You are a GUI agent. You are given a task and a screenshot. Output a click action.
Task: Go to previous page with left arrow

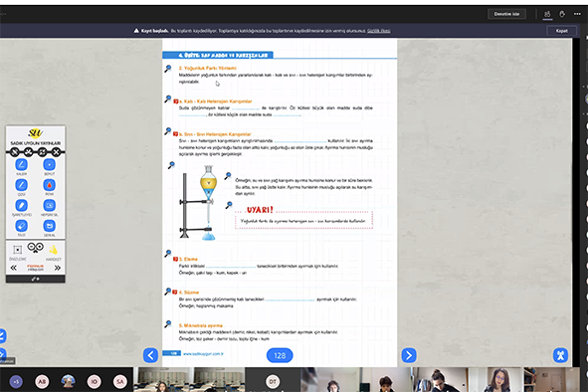[x=151, y=355]
